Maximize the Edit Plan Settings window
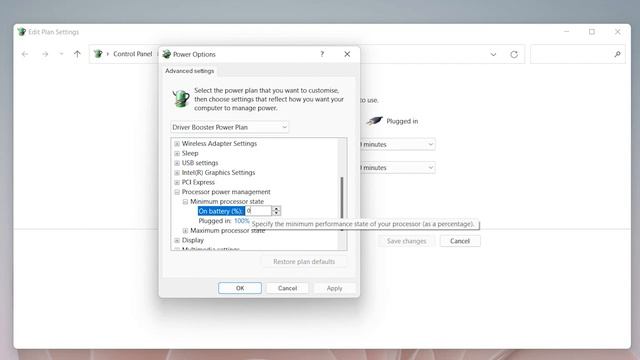This screenshot has width=640, height=360. coord(592,32)
